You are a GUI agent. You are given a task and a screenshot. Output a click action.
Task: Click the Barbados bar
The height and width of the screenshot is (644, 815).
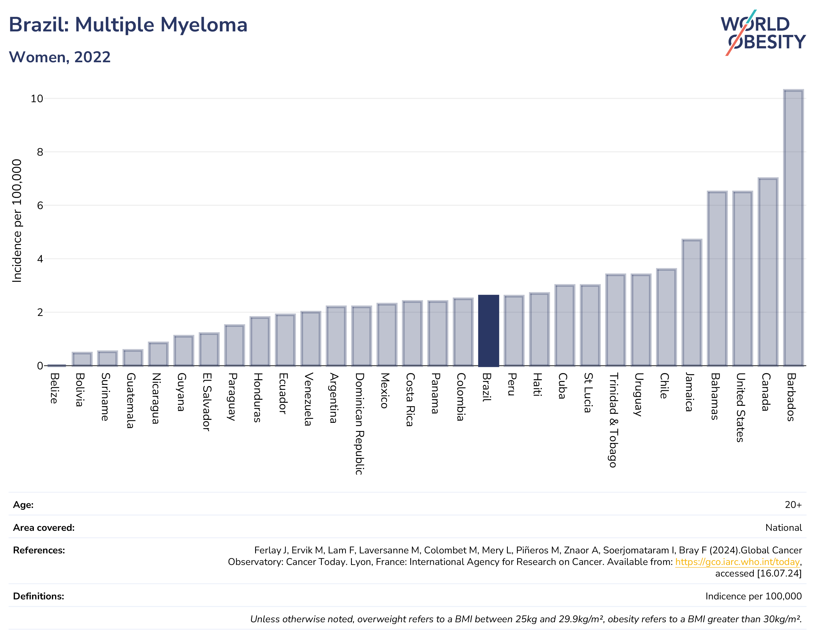pos(793,227)
